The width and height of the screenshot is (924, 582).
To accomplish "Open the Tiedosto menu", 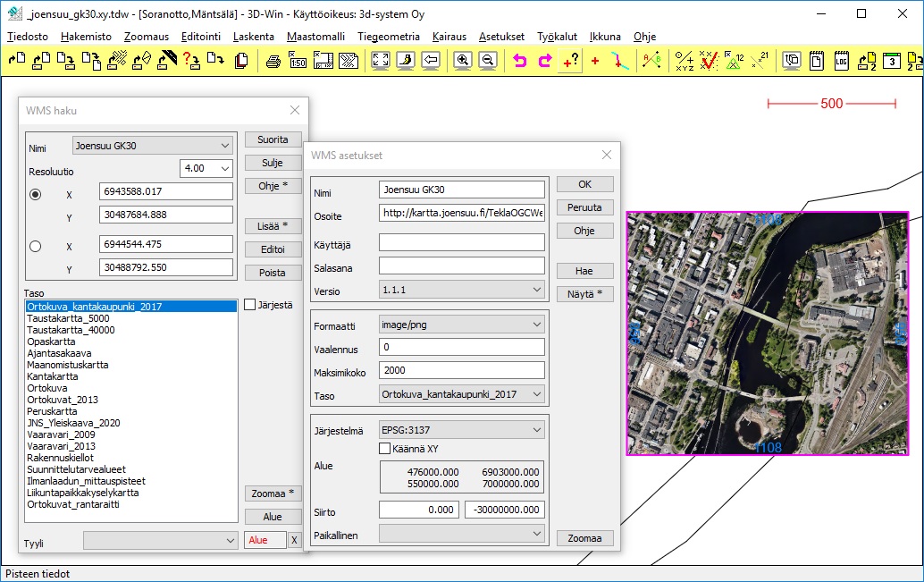I will pos(28,37).
